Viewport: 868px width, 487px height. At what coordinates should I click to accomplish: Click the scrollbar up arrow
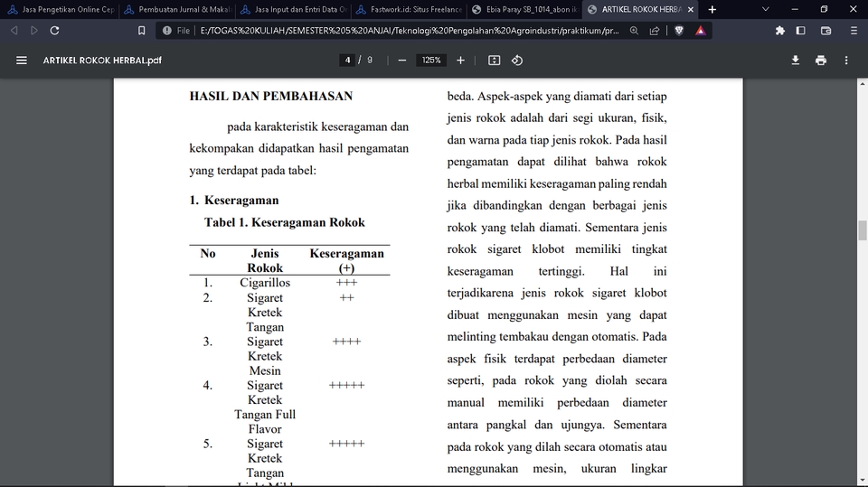click(863, 83)
